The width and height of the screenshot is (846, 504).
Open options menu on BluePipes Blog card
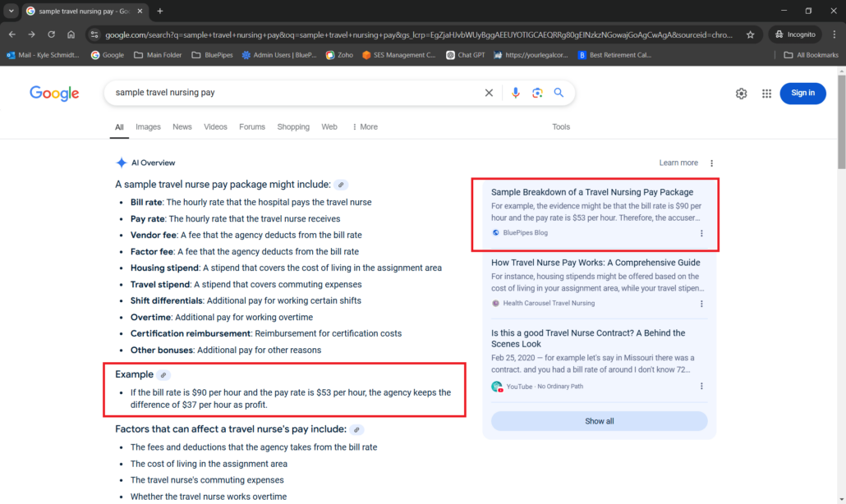coord(701,233)
